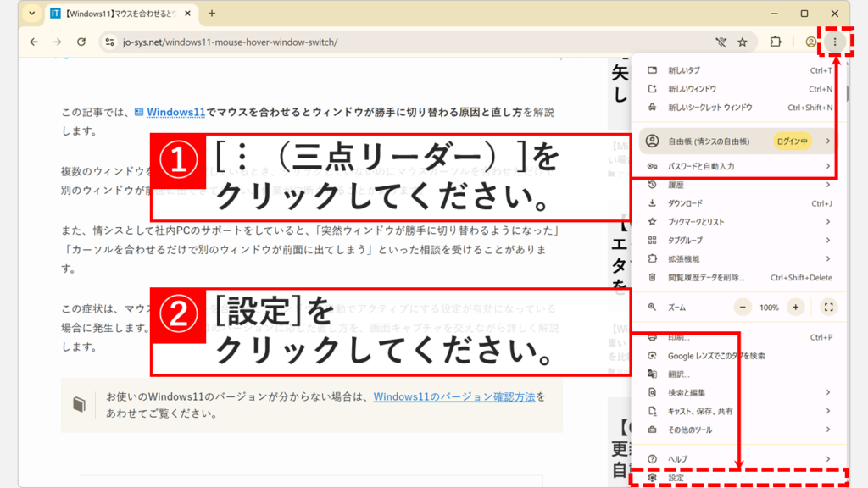Image resolution: width=868 pixels, height=488 pixels.
Task: Click the key icon beside パスワードと自動入力
Action: point(652,166)
